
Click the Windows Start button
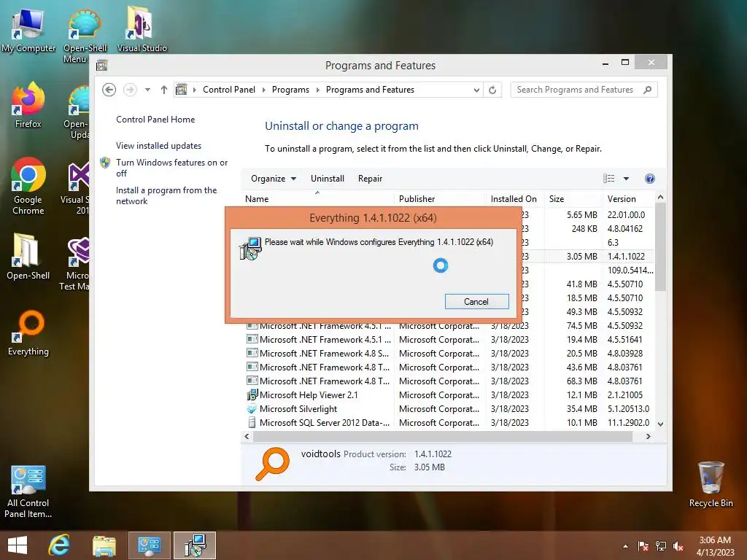(18, 545)
